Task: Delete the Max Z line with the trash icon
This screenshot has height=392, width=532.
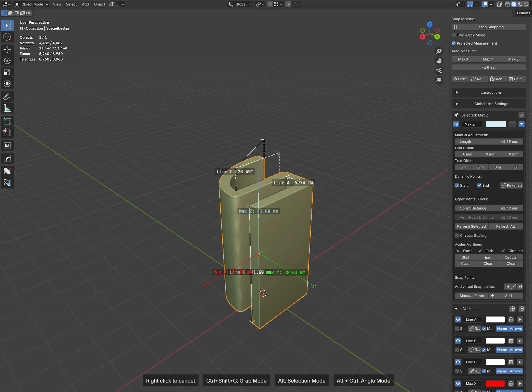Action: pos(512,124)
